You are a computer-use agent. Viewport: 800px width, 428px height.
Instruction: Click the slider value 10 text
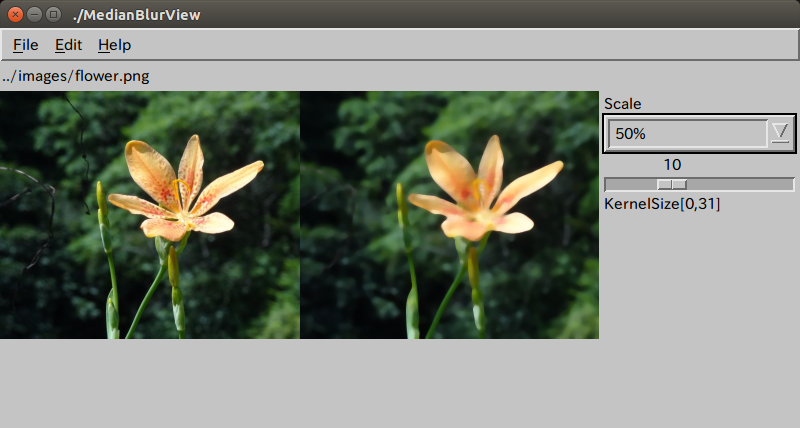(x=672, y=165)
